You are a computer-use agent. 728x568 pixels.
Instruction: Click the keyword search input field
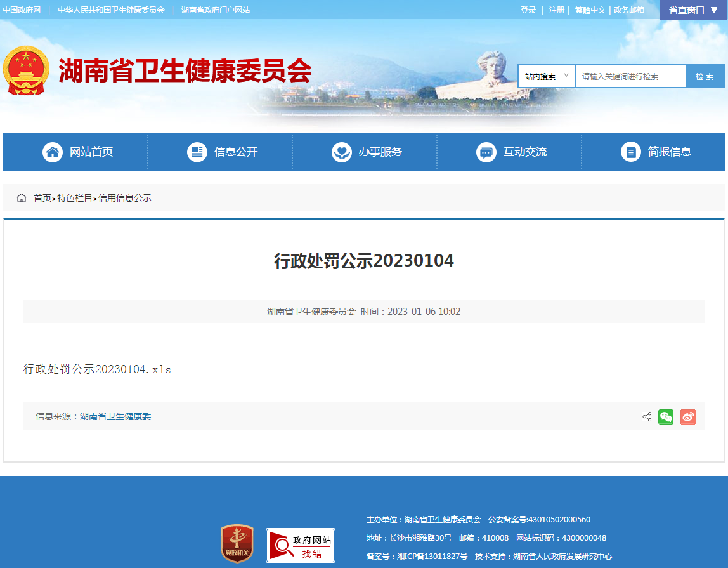(x=630, y=76)
